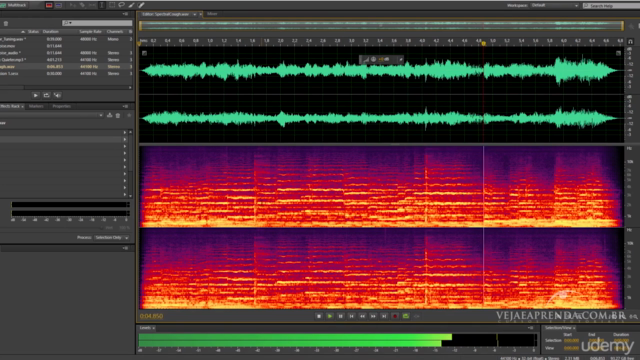Switch to Multitrack view
Image resolution: width=640 pixels, height=360 pixels.
pos(13,5)
